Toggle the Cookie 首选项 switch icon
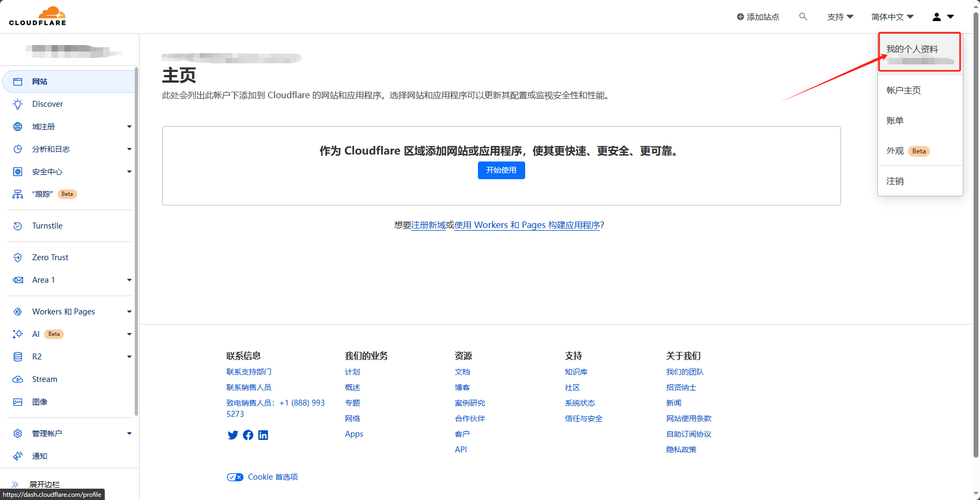Image resolution: width=980 pixels, height=500 pixels. (235, 477)
